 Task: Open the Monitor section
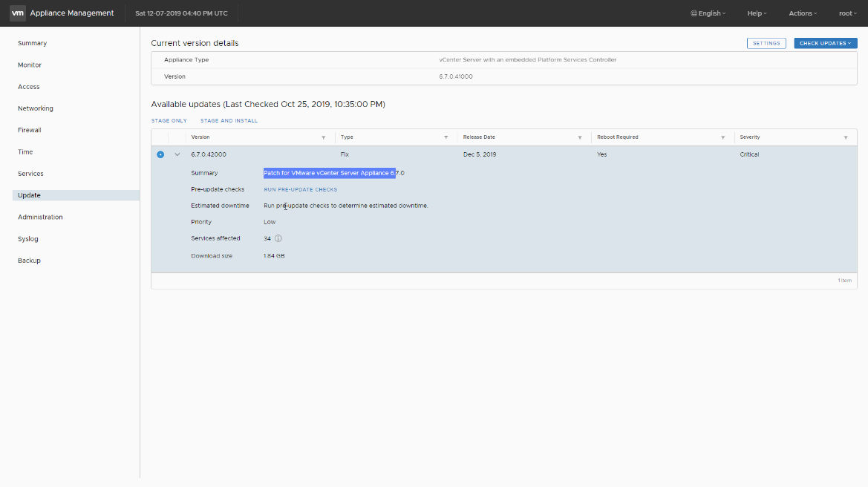30,65
